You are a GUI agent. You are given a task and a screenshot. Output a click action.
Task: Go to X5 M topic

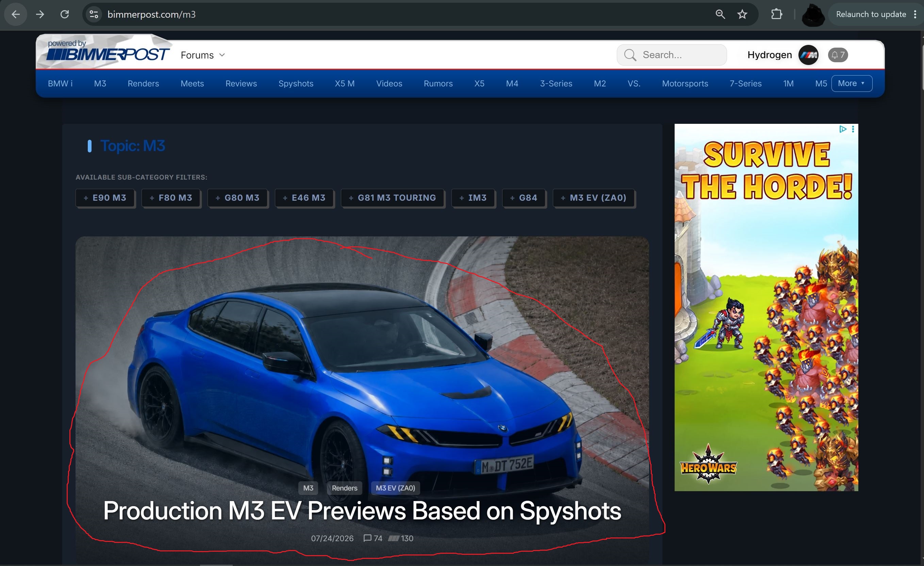click(x=345, y=84)
